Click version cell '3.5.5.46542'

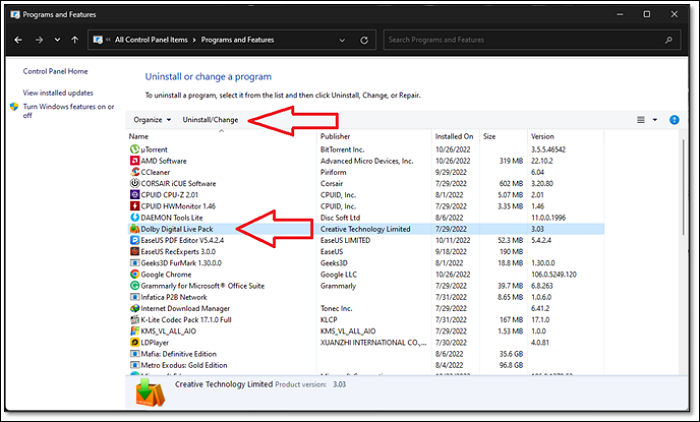[548, 150]
